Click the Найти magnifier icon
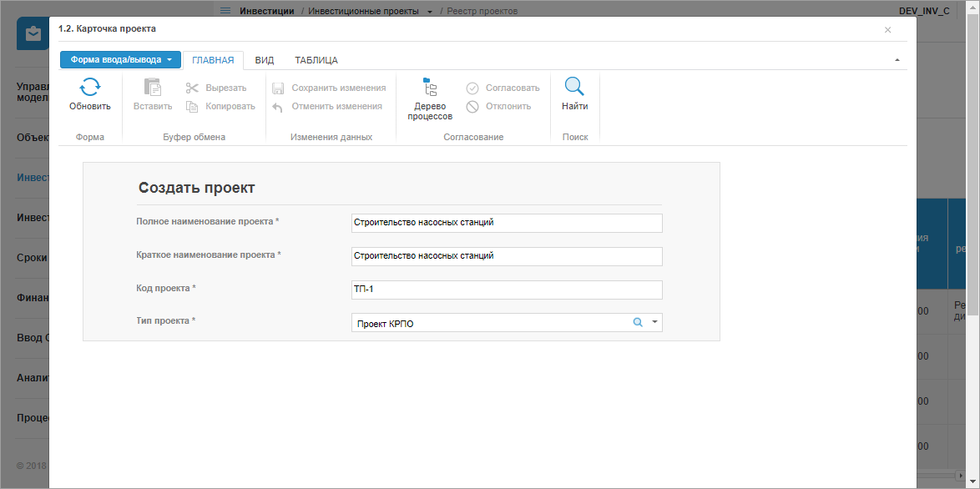Screen dimensions: 980x489 (x=574, y=87)
